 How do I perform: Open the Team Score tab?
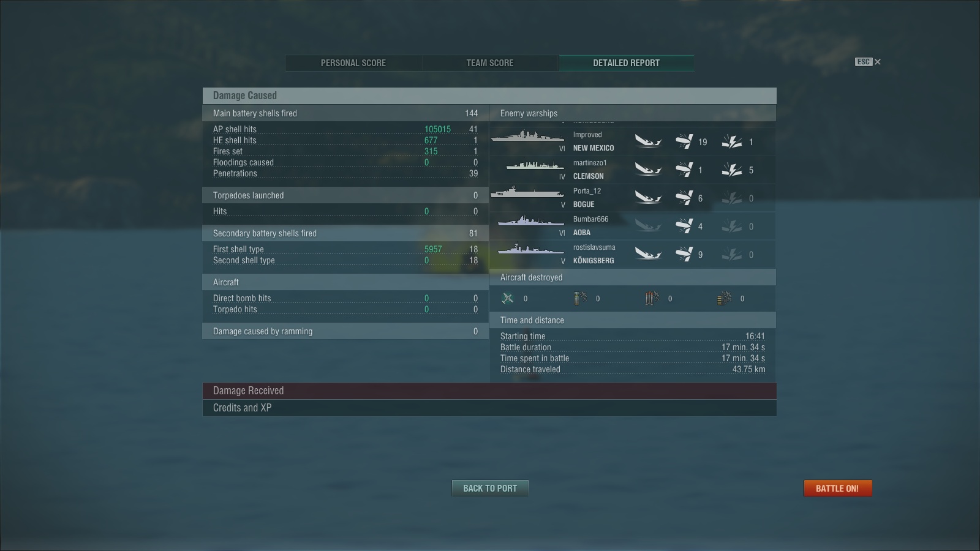[x=490, y=63]
